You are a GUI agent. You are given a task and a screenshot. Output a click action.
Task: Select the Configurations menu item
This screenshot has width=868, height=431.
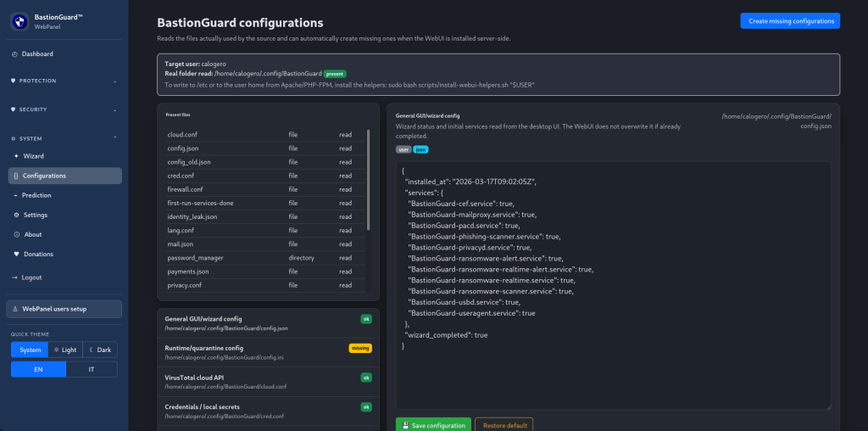click(64, 176)
